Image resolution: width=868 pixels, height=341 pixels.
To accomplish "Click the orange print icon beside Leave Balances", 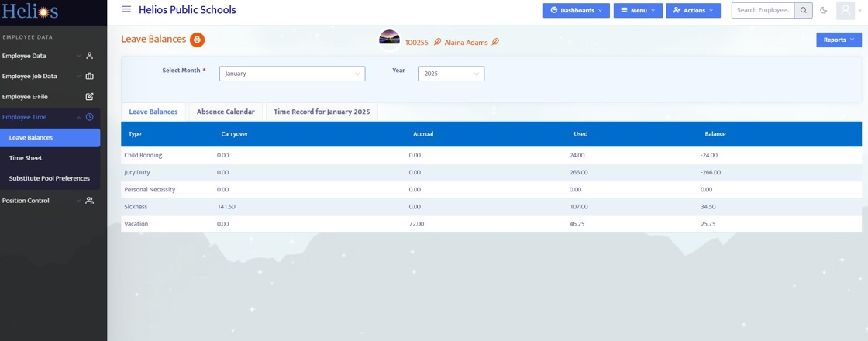I will point(197,40).
